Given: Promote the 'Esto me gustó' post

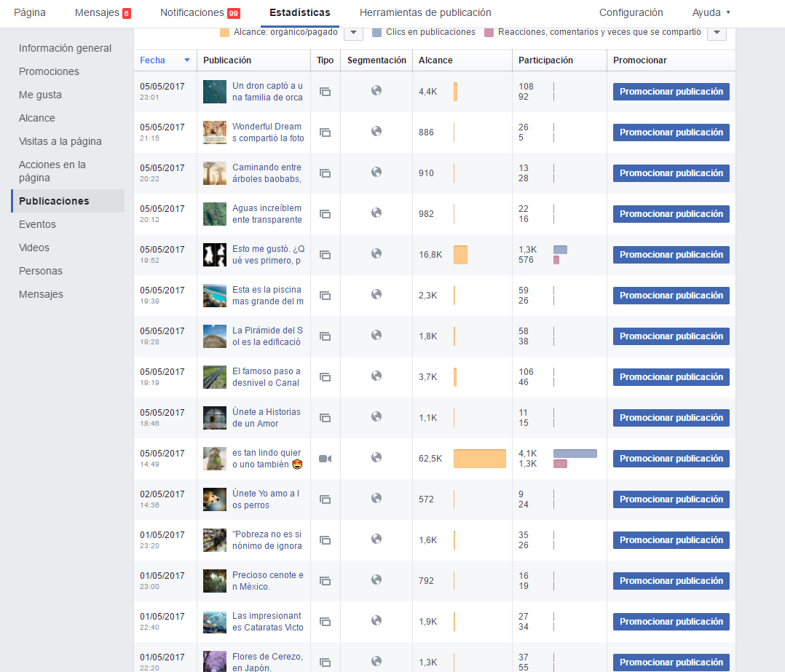Looking at the screenshot, I should [x=671, y=255].
